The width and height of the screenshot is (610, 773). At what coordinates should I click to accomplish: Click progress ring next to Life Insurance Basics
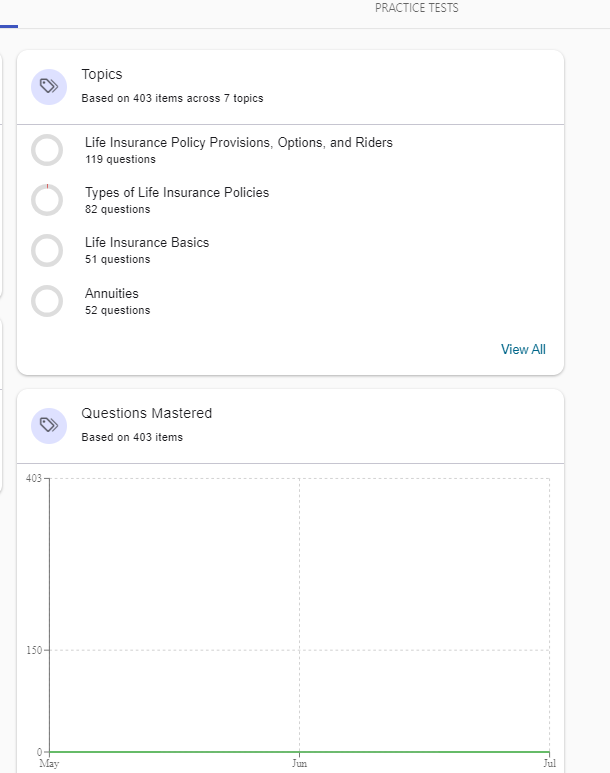pos(47,250)
